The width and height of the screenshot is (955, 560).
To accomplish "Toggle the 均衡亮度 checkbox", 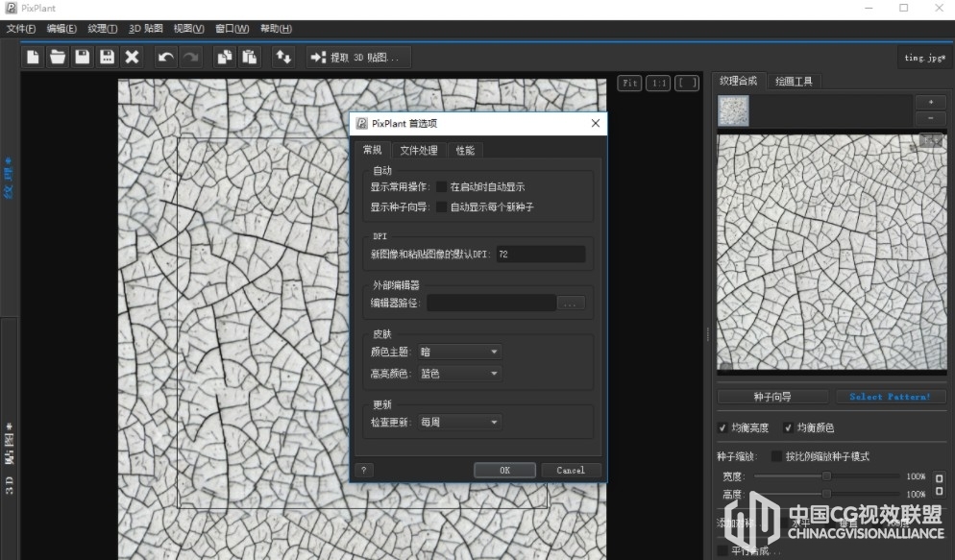I will [x=722, y=427].
